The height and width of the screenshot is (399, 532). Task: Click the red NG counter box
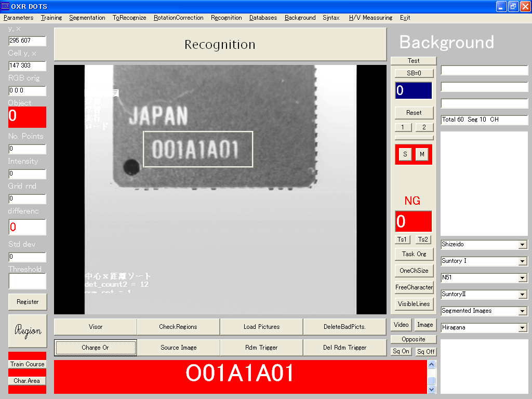click(x=413, y=221)
